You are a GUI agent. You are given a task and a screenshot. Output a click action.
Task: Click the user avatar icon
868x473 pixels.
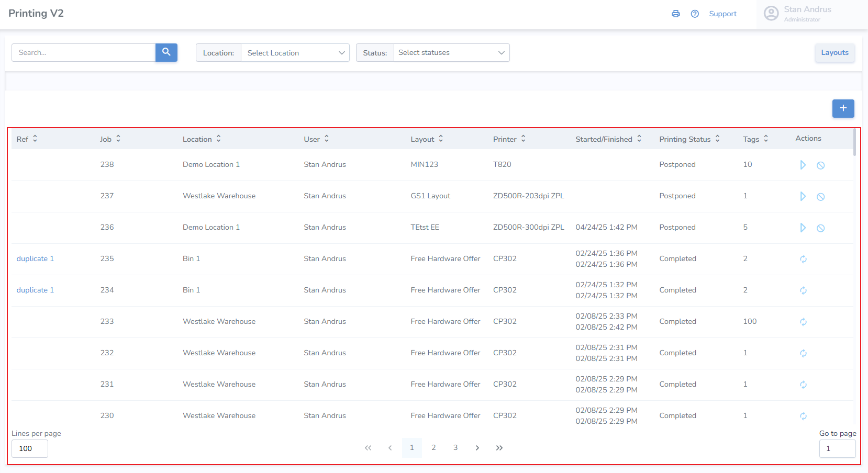click(771, 14)
